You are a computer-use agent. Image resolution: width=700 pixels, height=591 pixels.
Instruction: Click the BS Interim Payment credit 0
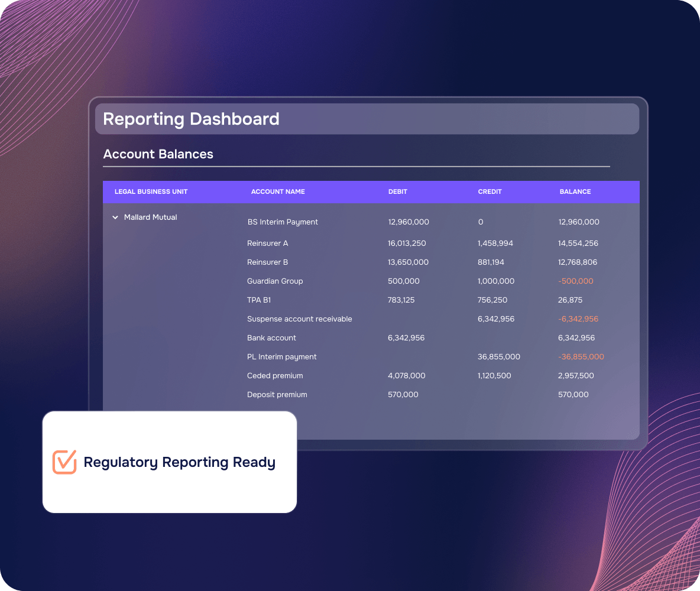(481, 222)
